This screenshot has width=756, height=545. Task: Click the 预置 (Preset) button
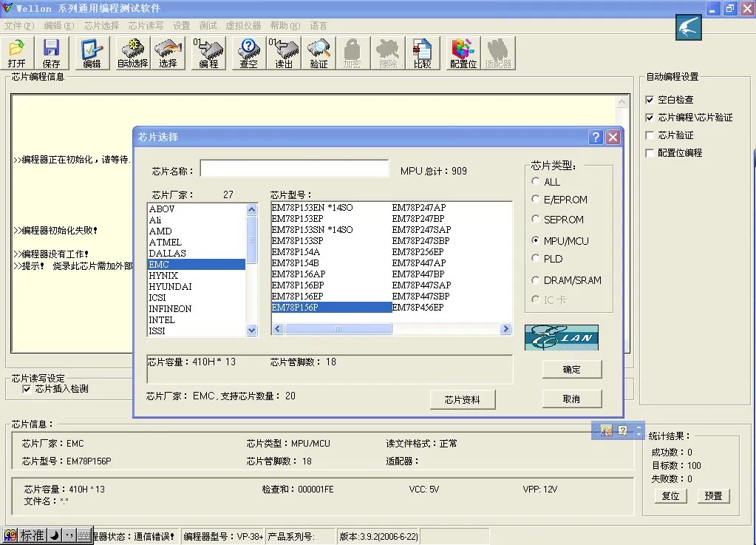tap(714, 495)
